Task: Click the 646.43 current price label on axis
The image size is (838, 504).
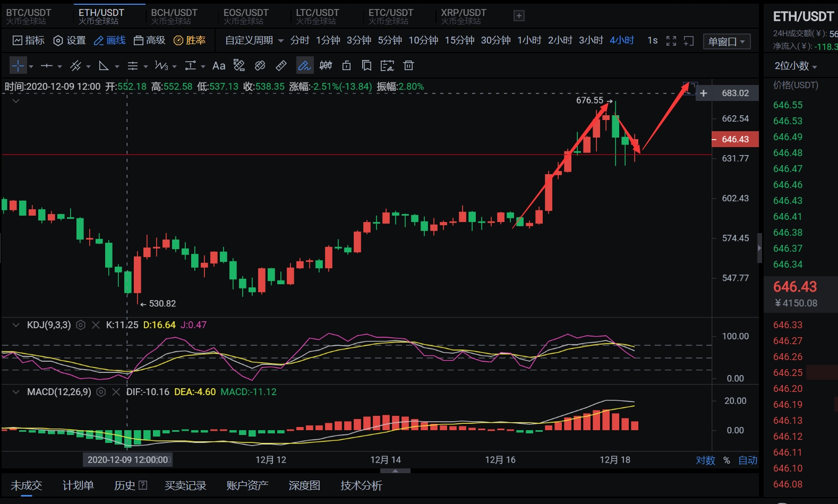Action: pyautogui.click(x=735, y=139)
